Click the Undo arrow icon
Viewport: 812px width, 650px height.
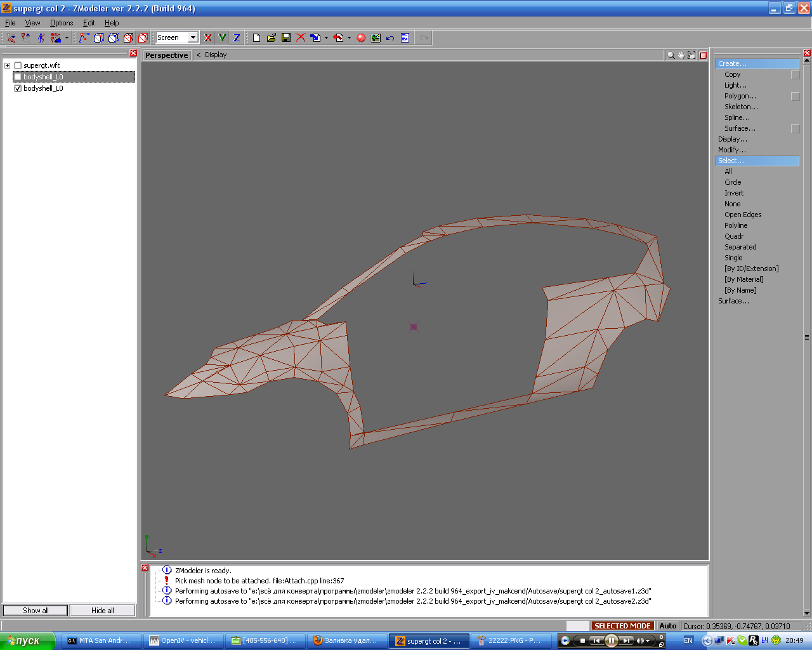390,38
